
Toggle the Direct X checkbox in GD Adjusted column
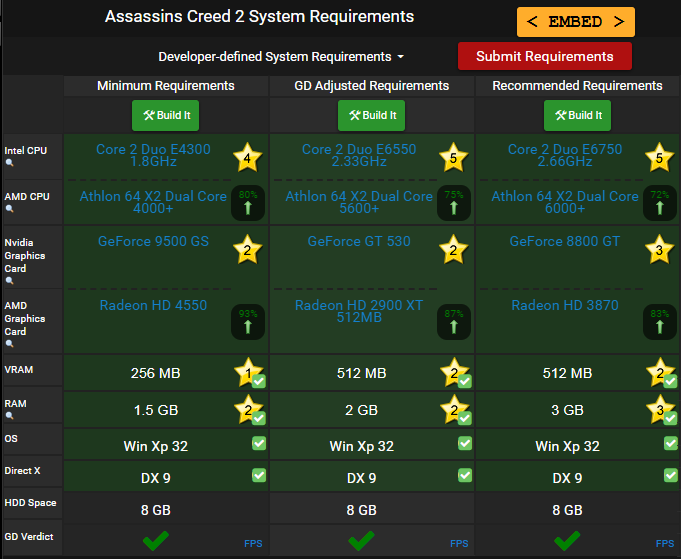pos(465,475)
